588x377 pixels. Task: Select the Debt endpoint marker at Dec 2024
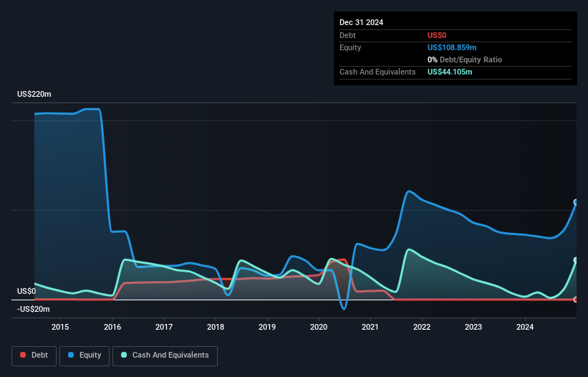tap(576, 300)
